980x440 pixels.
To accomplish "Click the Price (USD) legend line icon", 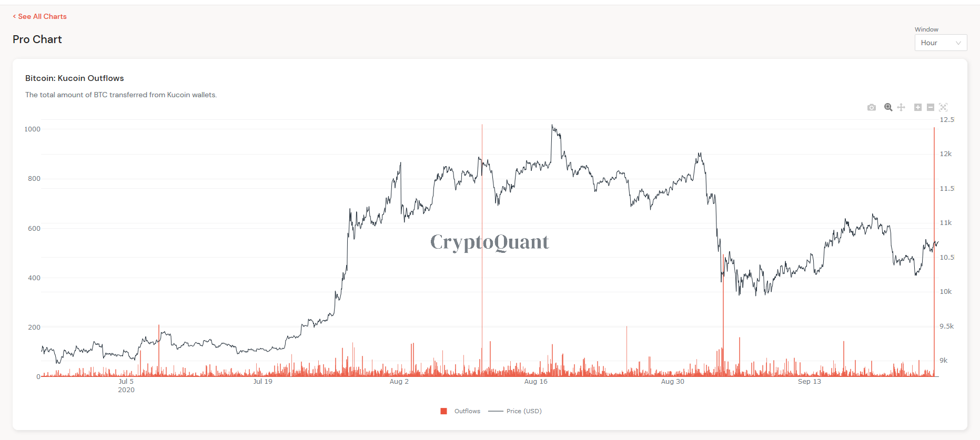I will tap(495, 411).
